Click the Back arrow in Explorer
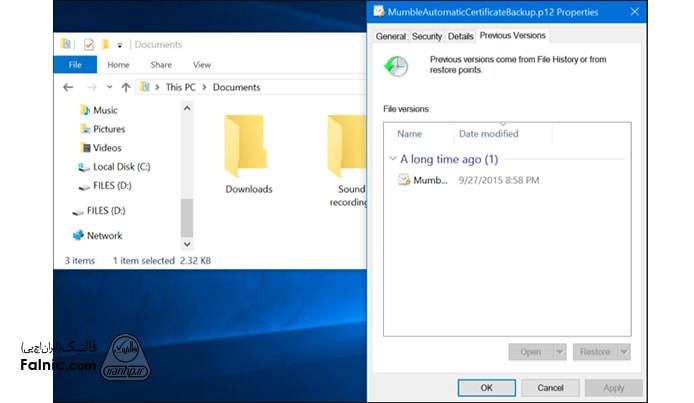694x403 pixels. point(68,87)
